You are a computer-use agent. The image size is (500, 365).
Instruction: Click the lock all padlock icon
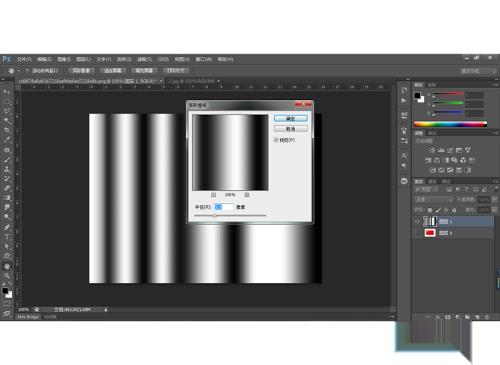click(x=454, y=210)
